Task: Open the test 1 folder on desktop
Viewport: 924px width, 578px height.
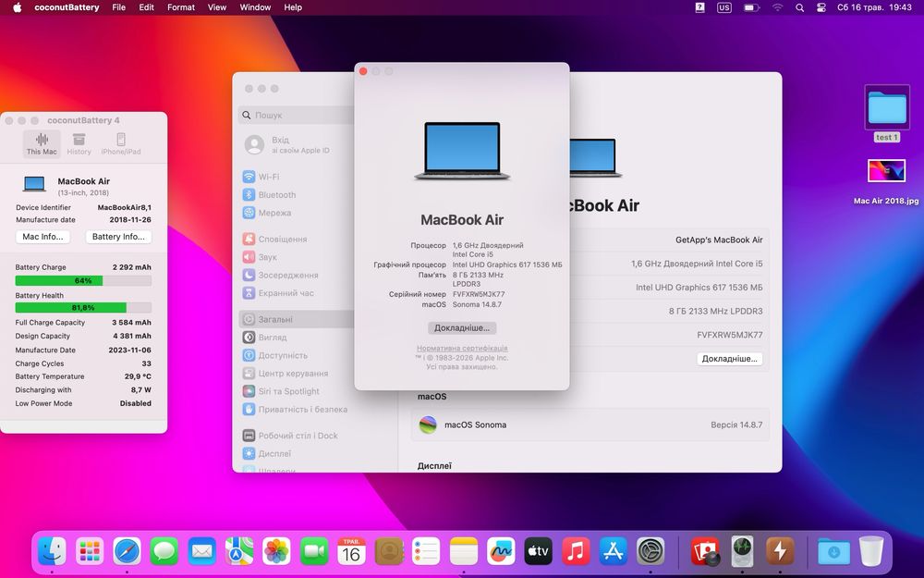Action: [x=887, y=113]
